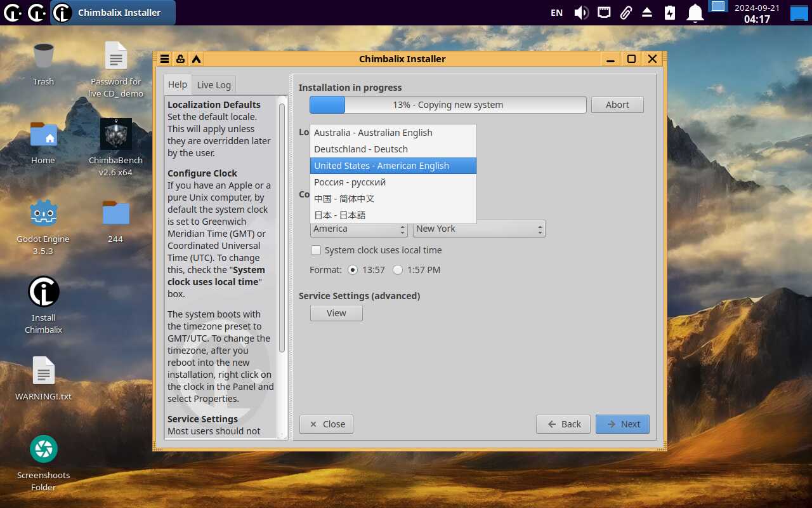
Task: Choose 日本 - 日本語 from locale list
Action: [x=393, y=215]
